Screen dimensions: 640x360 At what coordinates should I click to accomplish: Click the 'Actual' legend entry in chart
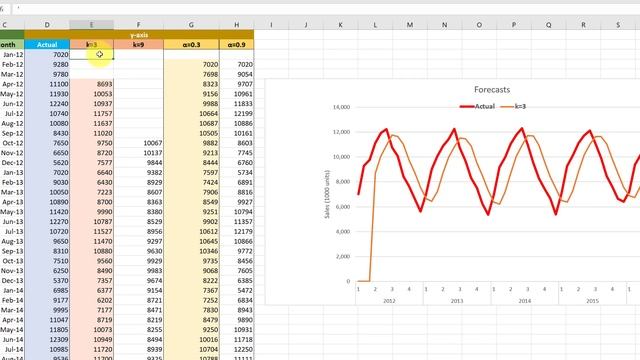(477, 106)
